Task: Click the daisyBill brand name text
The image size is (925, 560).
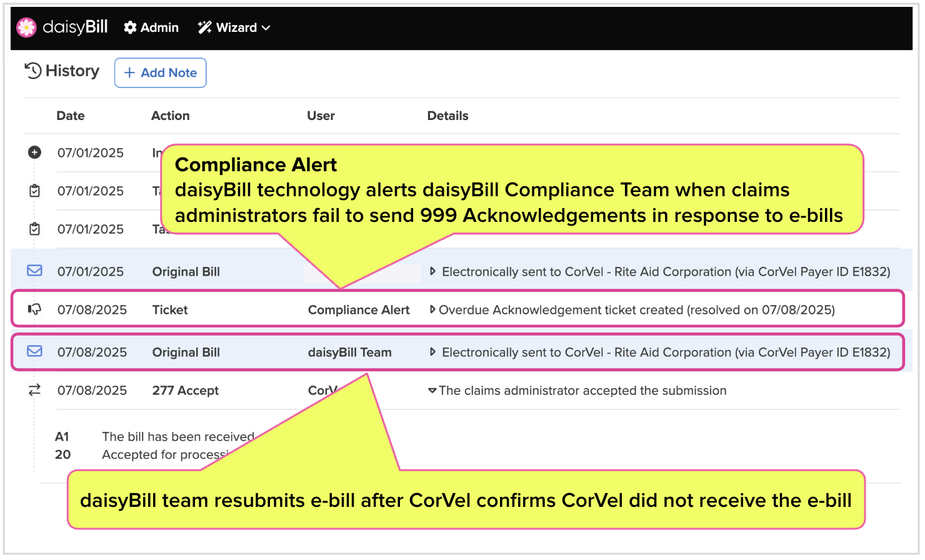Action: [75, 27]
